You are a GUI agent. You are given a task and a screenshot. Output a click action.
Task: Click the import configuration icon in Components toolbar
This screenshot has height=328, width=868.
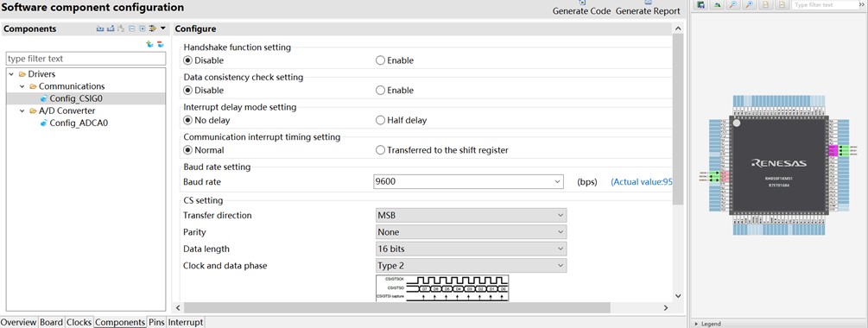coord(100,28)
